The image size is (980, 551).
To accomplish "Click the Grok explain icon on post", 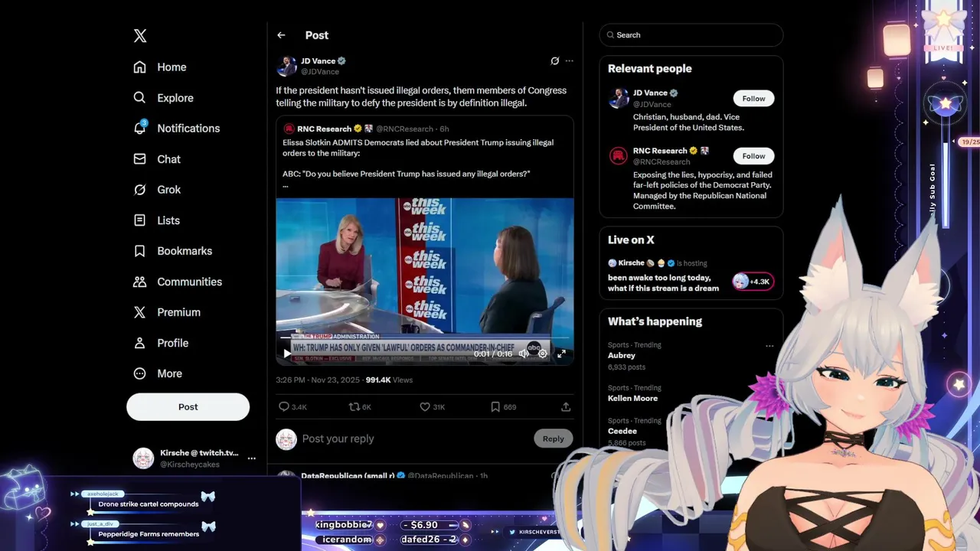I will point(554,61).
